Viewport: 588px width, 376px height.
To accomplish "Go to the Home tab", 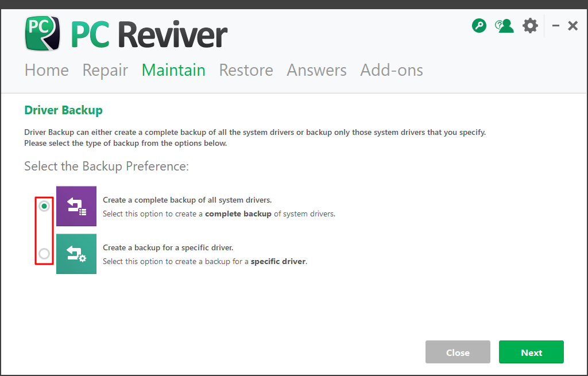I will pos(47,70).
